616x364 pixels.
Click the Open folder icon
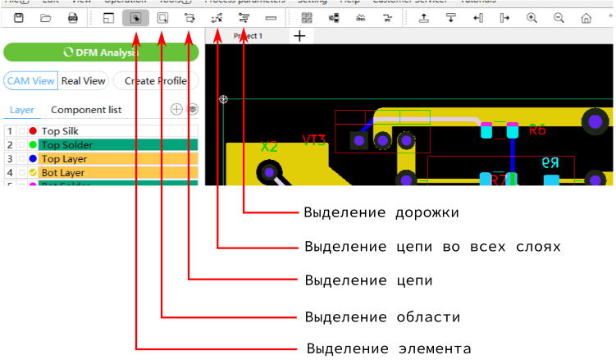pos(46,17)
